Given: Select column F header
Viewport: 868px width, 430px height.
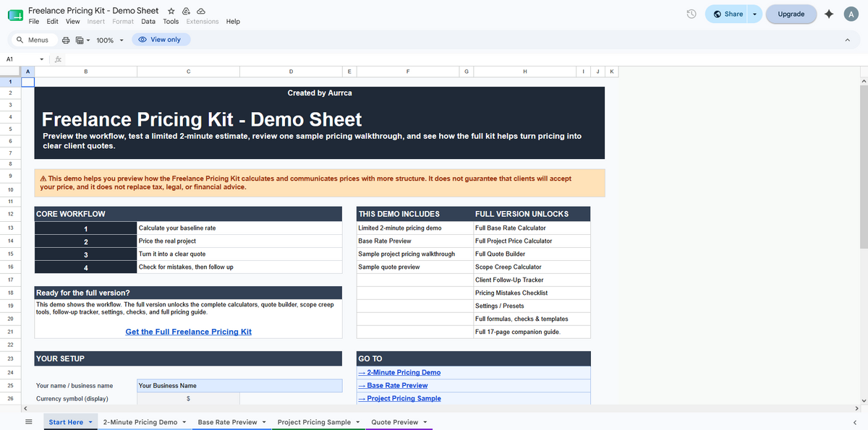Looking at the screenshot, I should point(408,72).
